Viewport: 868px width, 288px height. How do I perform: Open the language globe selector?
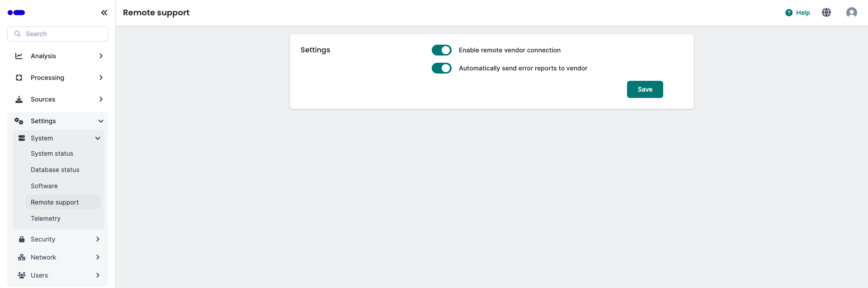pyautogui.click(x=826, y=12)
